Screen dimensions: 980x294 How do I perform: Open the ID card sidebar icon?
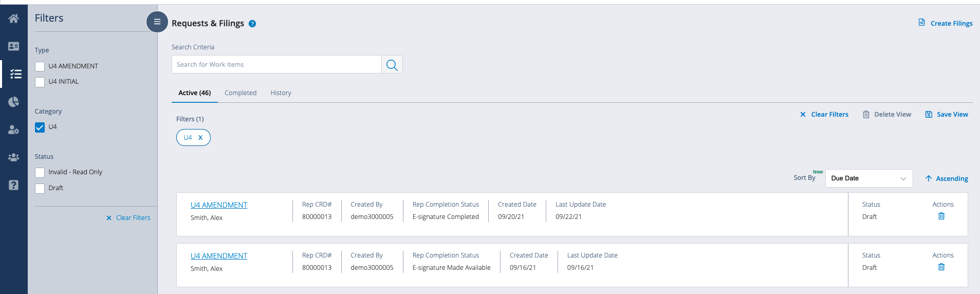[x=14, y=46]
